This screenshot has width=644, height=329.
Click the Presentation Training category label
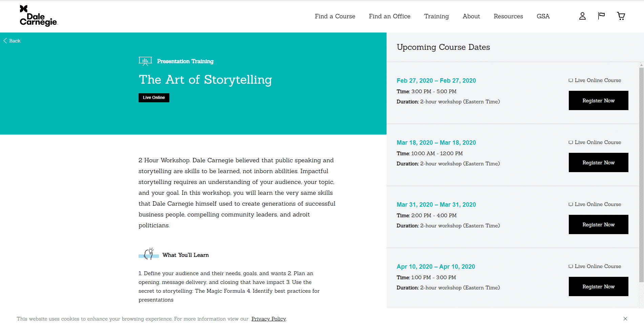pyautogui.click(x=185, y=61)
